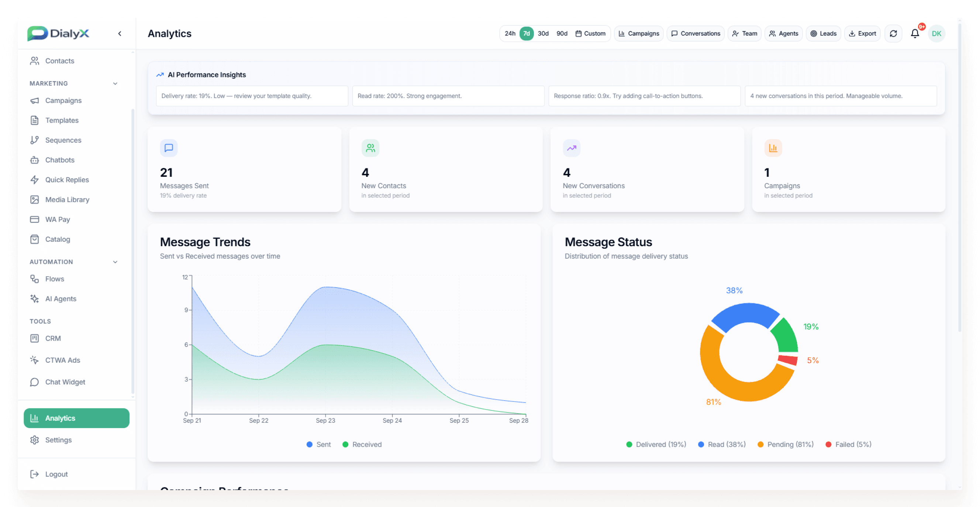Click Logout

(x=76, y=474)
